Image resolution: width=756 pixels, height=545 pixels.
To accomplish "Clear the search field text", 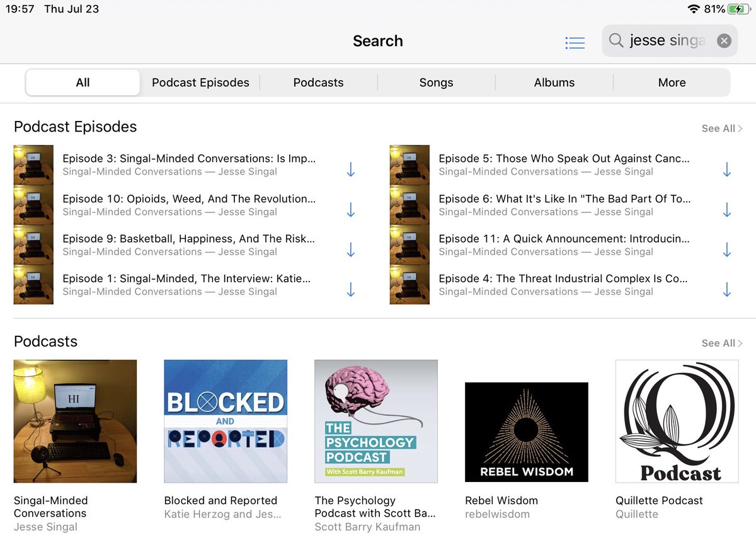I will click(724, 41).
